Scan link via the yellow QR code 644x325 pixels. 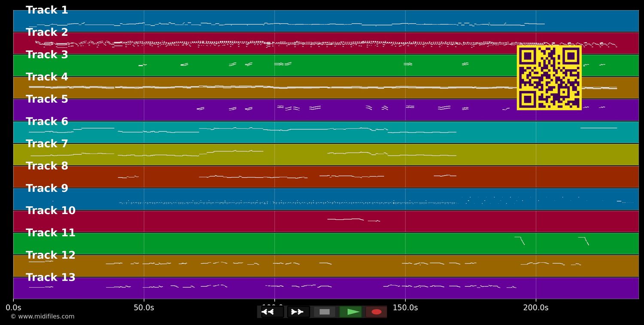(x=549, y=78)
